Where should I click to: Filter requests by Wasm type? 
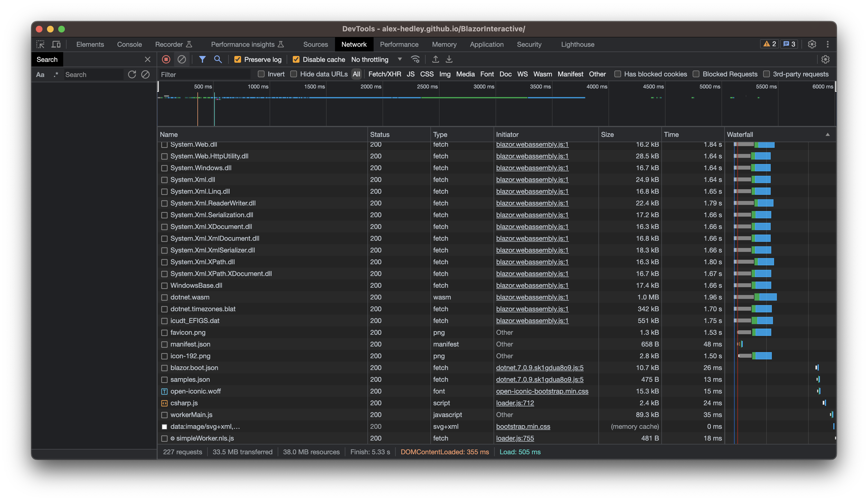pyautogui.click(x=542, y=74)
